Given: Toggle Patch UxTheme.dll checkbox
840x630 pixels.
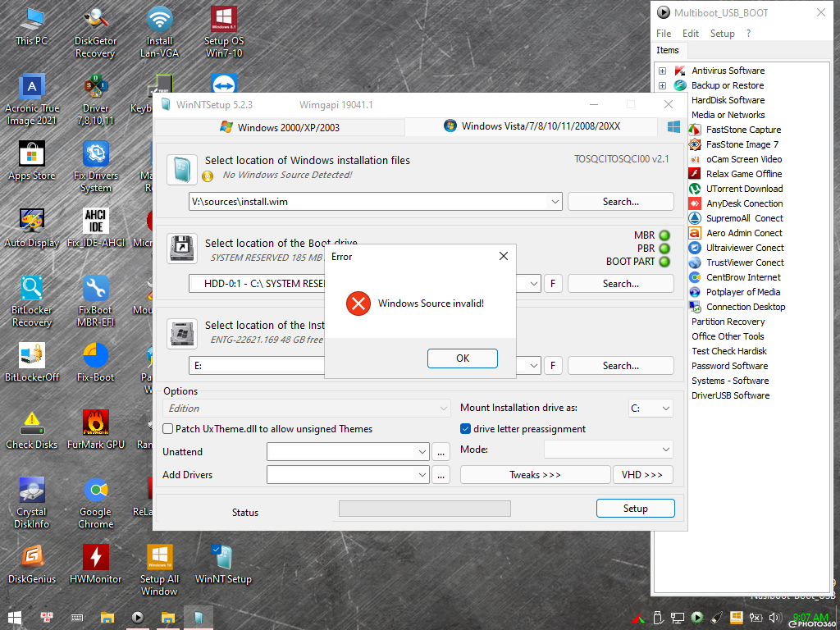Looking at the screenshot, I should click(168, 428).
